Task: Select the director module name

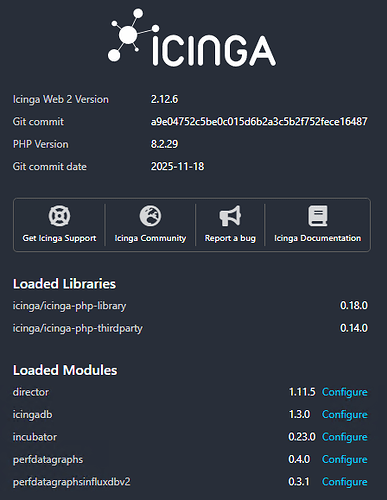Action: 31,392
